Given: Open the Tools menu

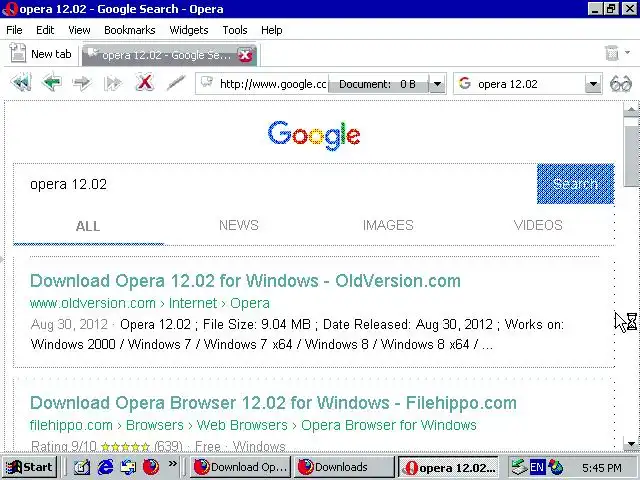Looking at the screenshot, I should [x=235, y=30].
